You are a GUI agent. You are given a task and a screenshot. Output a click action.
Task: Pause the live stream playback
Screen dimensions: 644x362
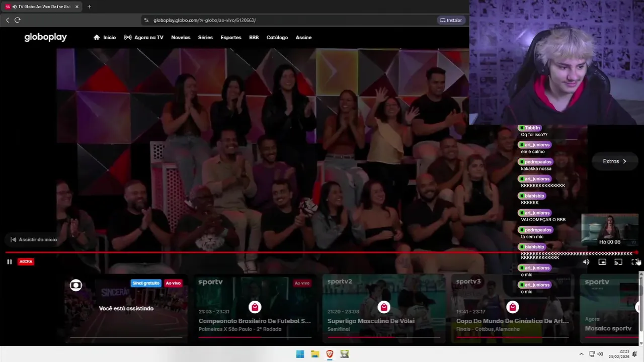[x=9, y=261]
